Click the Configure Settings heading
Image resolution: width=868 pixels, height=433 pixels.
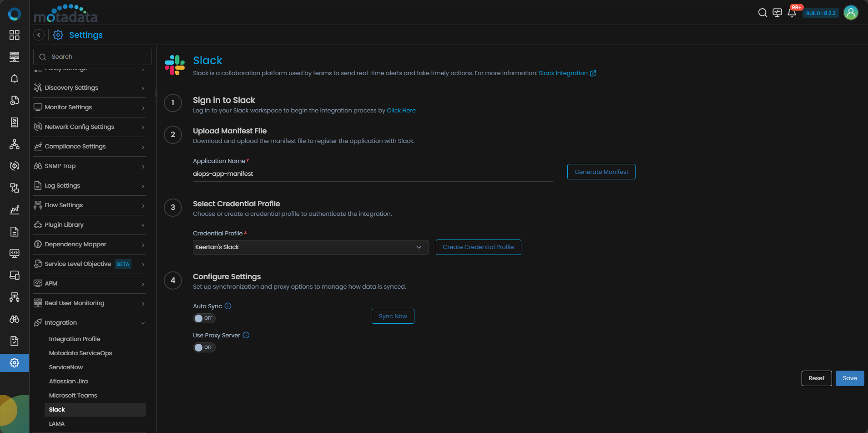(227, 277)
